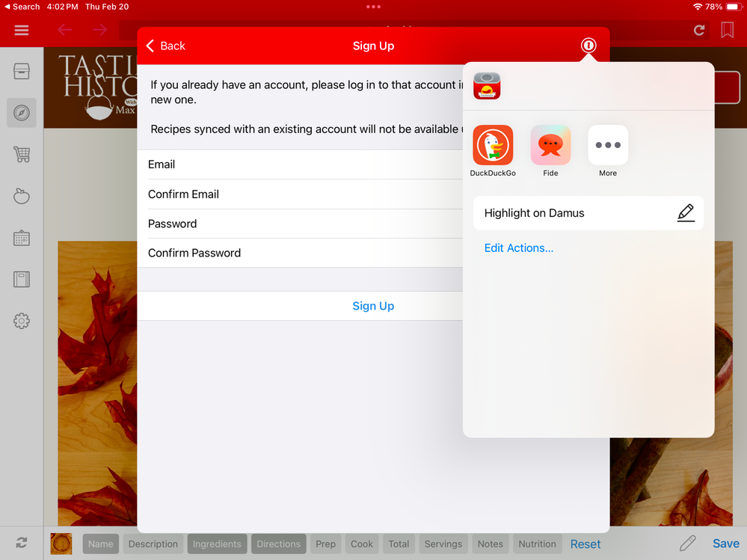Toggle the Directions clipping button
The width and height of the screenshot is (747, 560).
tap(278, 544)
